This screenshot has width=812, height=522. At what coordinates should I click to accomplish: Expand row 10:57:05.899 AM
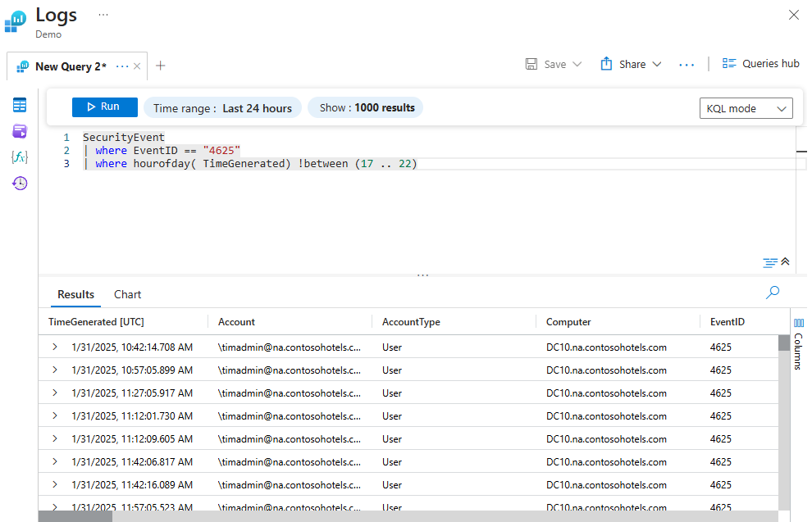[55, 370]
